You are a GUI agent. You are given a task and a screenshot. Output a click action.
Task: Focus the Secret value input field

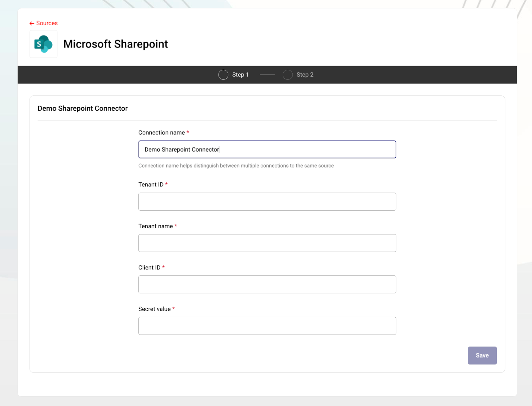[267, 326]
